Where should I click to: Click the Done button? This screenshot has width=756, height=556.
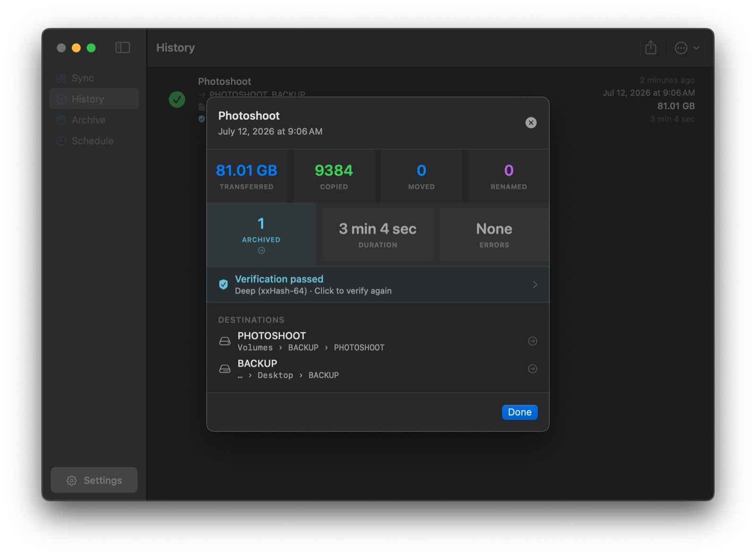click(519, 412)
